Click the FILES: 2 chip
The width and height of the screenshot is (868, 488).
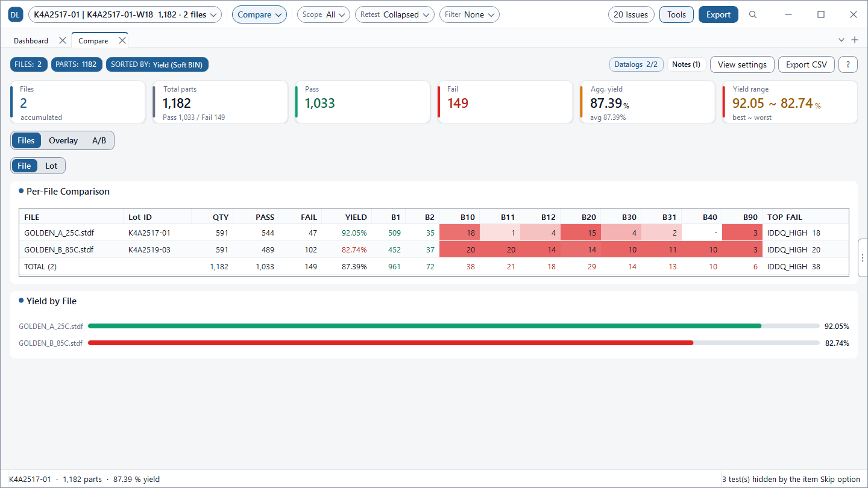point(30,64)
